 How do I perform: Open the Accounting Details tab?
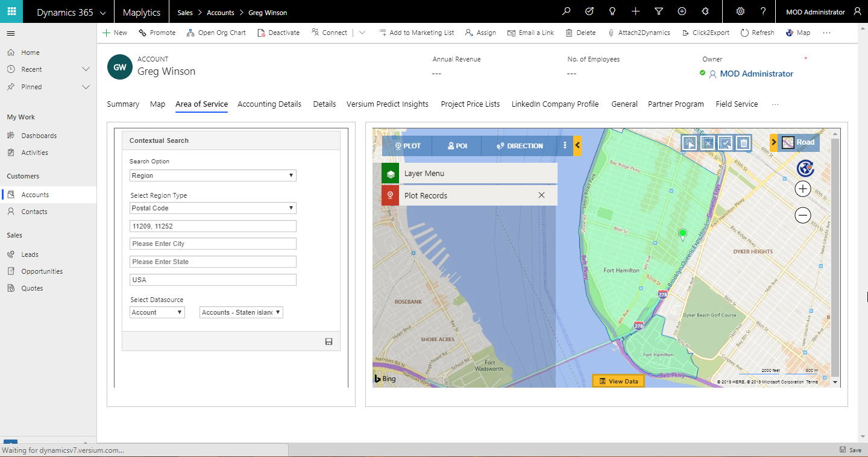(269, 104)
